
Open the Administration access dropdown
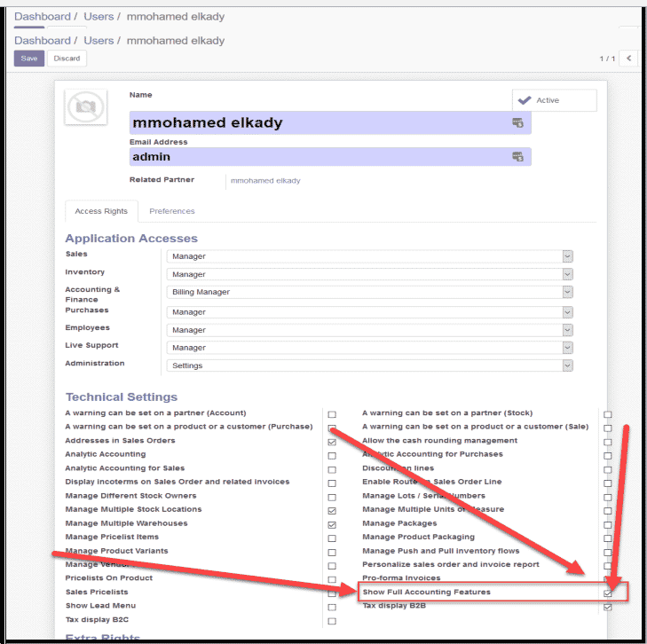[369, 365]
